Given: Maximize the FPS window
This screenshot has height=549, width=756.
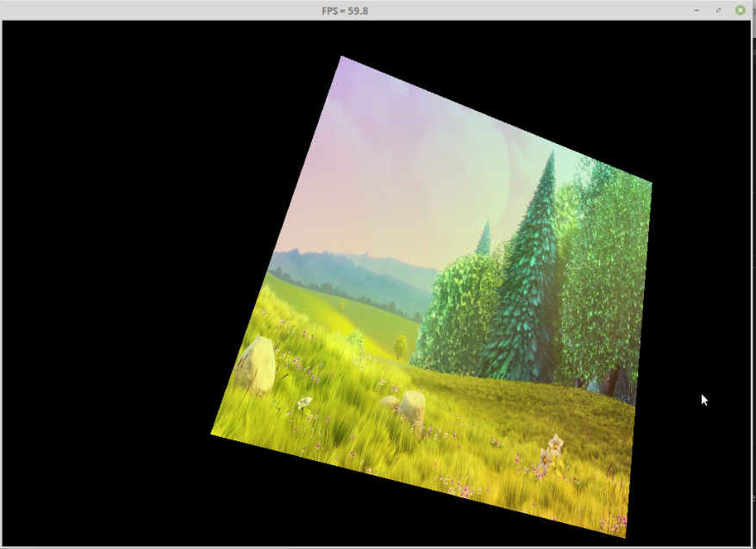Looking at the screenshot, I should click(718, 10).
